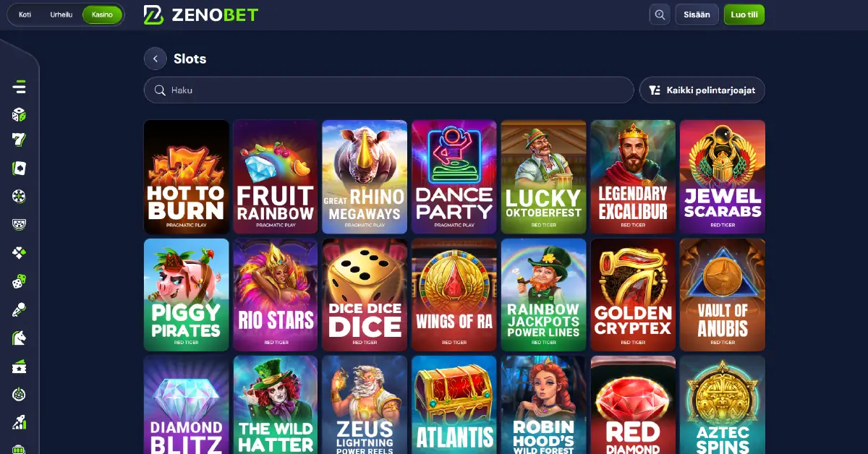Click the single dice icon in sidebar

tap(19, 114)
